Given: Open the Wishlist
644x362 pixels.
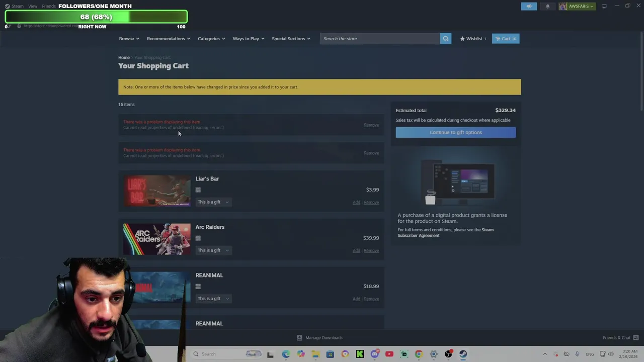Looking at the screenshot, I should coord(473,39).
